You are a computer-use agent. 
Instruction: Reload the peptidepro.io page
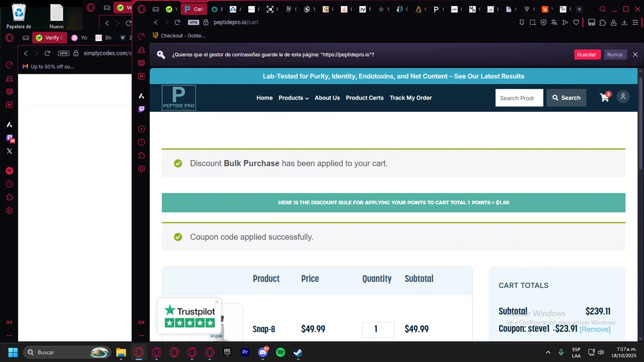177,22
